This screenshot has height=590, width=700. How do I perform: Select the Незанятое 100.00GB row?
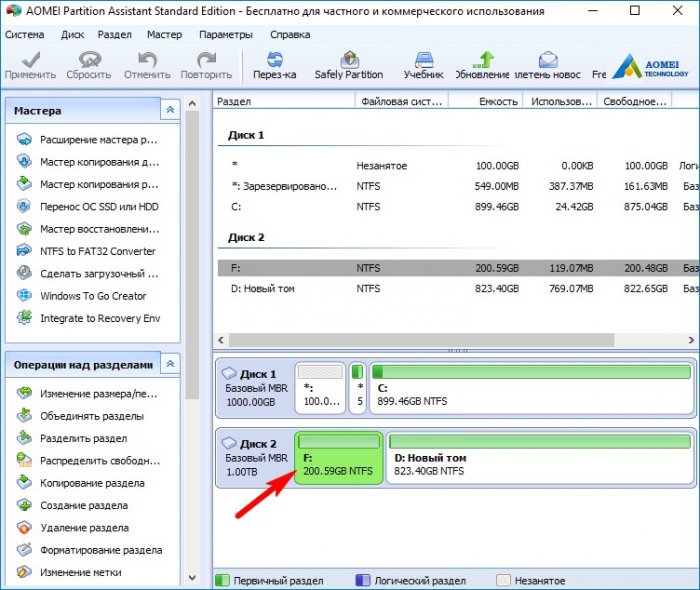click(458, 166)
